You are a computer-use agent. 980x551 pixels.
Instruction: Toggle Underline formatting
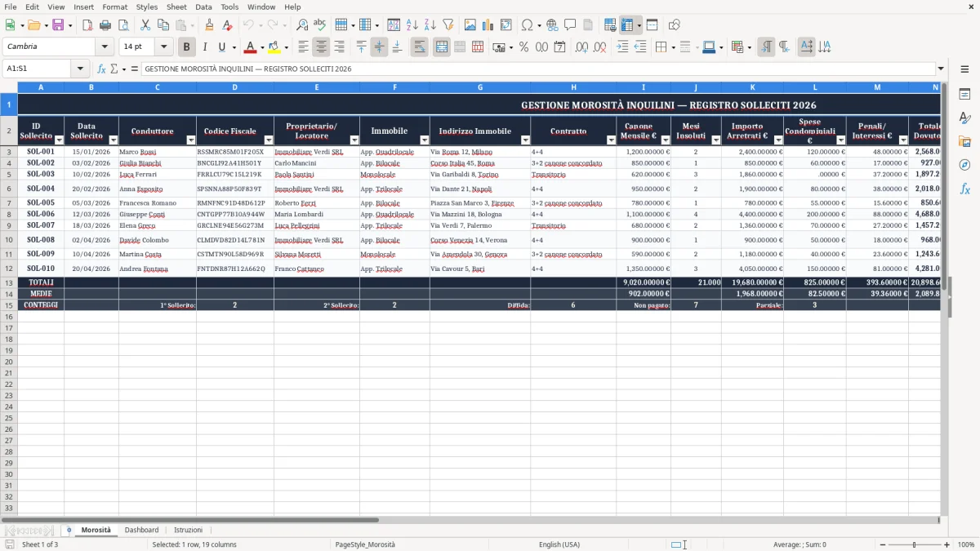(x=222, y=47)
